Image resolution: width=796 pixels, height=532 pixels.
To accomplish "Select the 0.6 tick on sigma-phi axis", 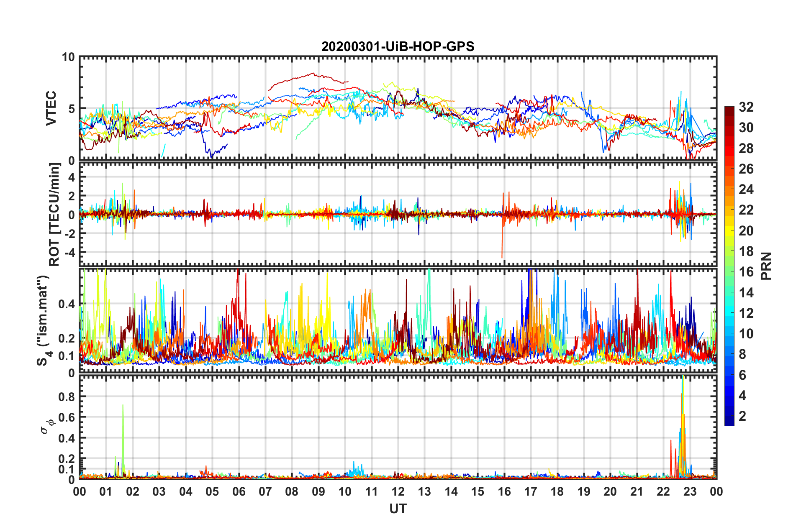I will [x=67, y=417].
